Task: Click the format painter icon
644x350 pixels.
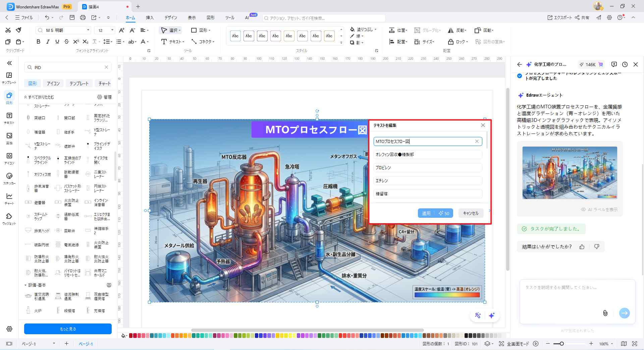Action: click(19, 30)
